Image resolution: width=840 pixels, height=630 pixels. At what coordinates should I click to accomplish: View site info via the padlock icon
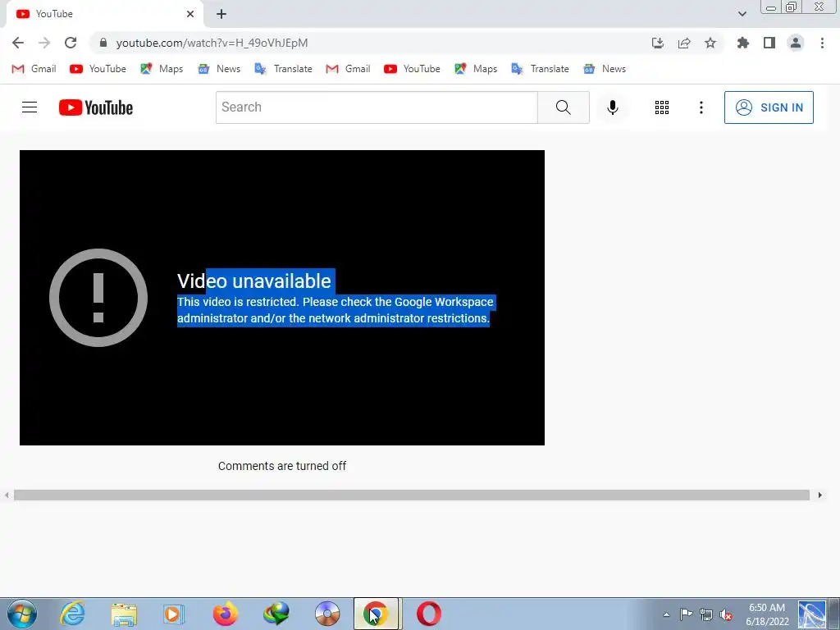point(103,43)
